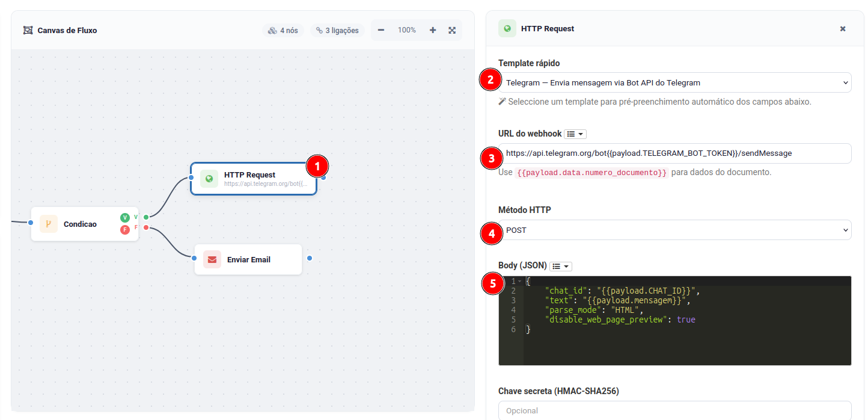Screen dimensions: 868x420
Task: Click the red F output port dot
Action: pos(146,227)
